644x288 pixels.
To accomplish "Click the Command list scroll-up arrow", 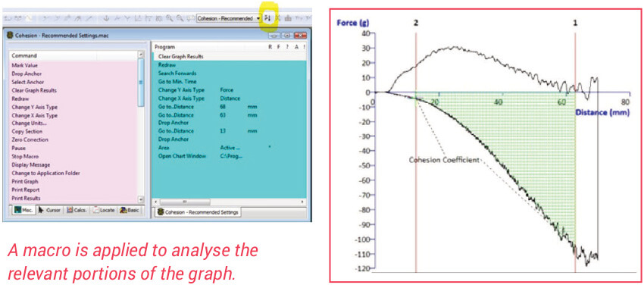I will click(x=141, y=55).
